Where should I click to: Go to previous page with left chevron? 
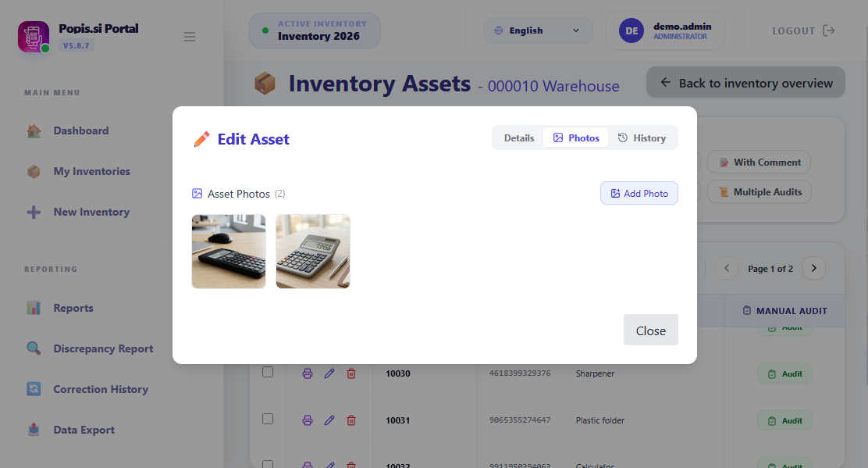pyautogui.click(x=727, y=268)
